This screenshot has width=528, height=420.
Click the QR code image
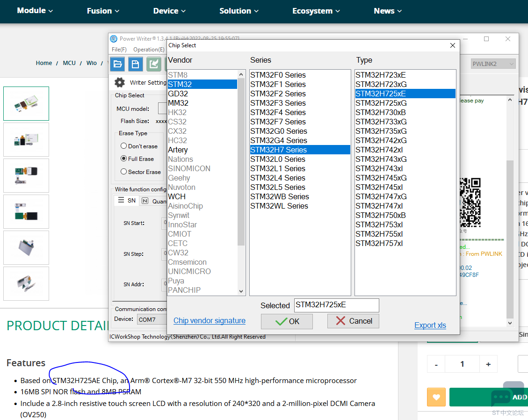(x=470, y=203)
